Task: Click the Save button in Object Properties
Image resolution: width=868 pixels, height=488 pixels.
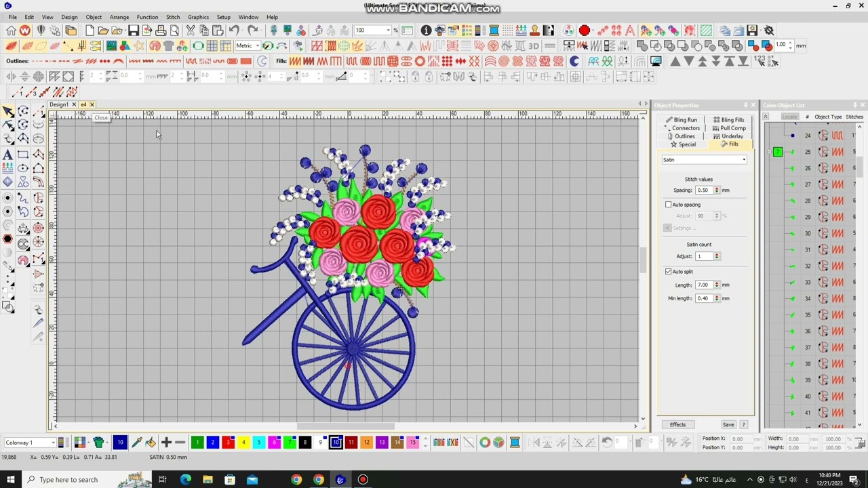Action: 728,424
